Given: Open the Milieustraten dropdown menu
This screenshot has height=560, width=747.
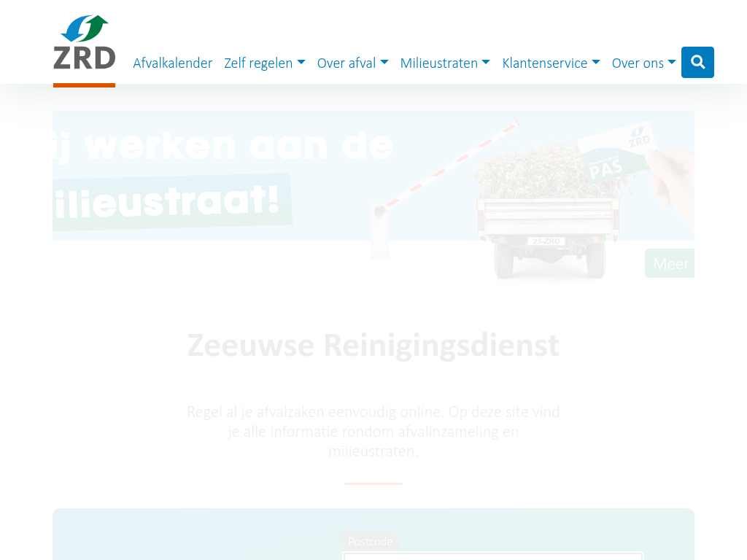Looking at the screenshot, I should 444,63.
